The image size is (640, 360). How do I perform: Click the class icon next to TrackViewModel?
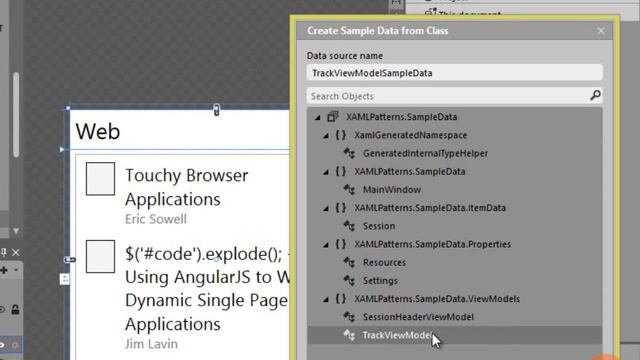click(349, 335)
